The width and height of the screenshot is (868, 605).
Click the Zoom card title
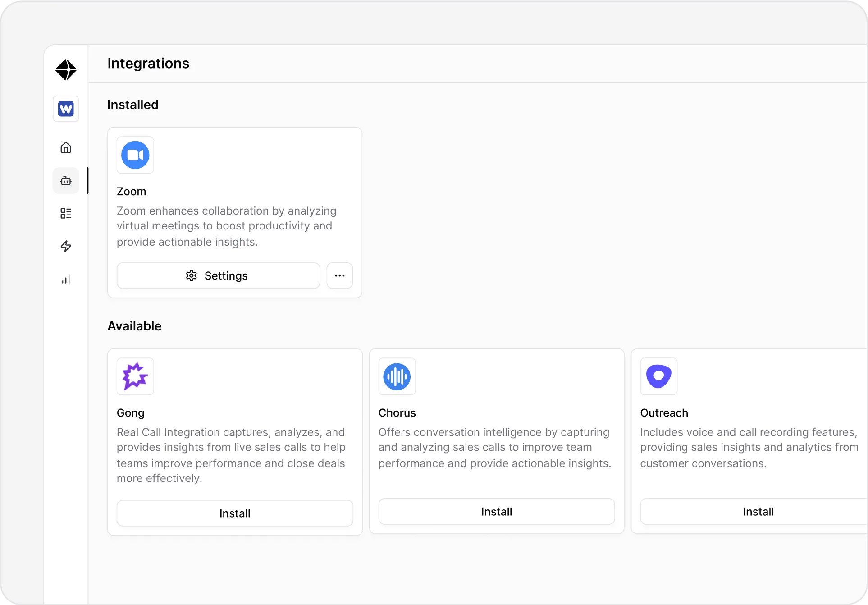[131, 192]
